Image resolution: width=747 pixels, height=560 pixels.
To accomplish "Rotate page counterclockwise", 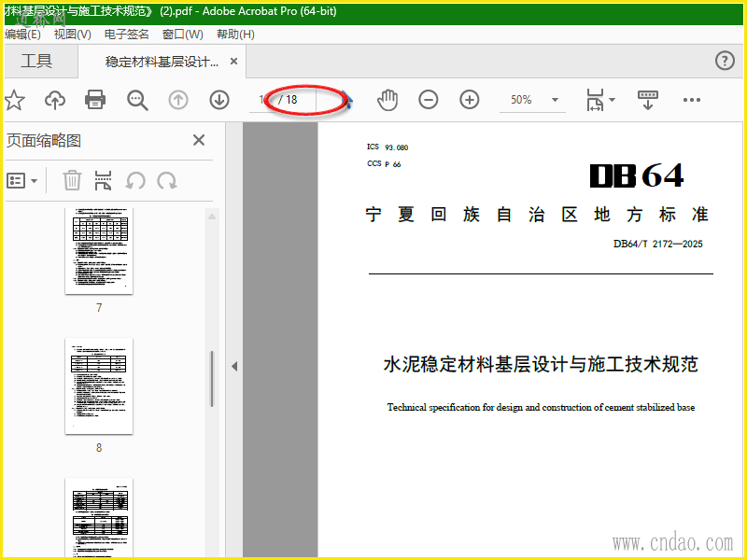I will [135, 181].
